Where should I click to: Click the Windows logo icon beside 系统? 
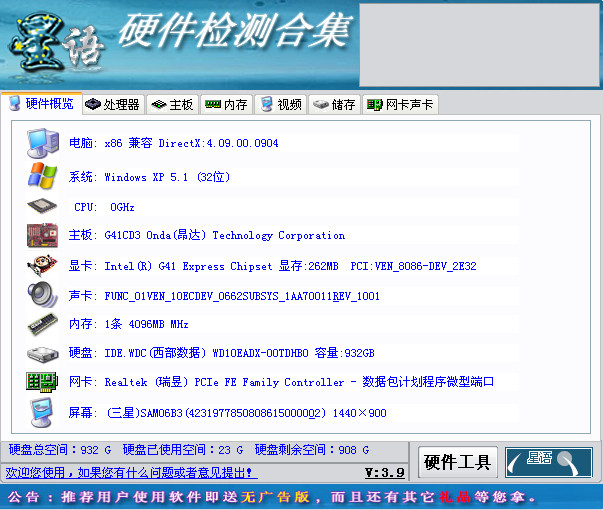43,176
